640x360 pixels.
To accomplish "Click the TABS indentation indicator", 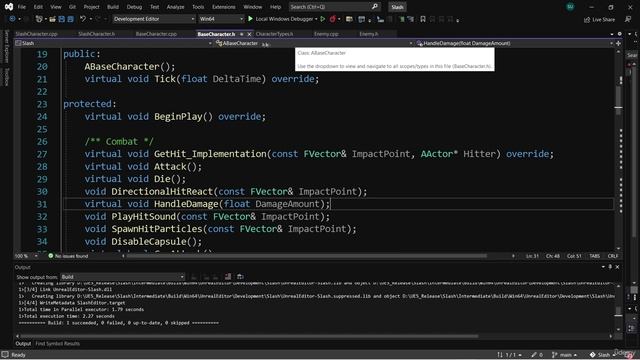I will (x=594, y=256).
